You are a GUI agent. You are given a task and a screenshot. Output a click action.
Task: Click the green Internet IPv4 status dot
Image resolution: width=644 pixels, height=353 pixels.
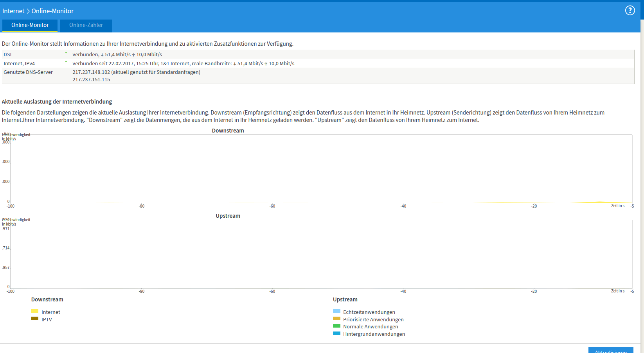[66, 62]
